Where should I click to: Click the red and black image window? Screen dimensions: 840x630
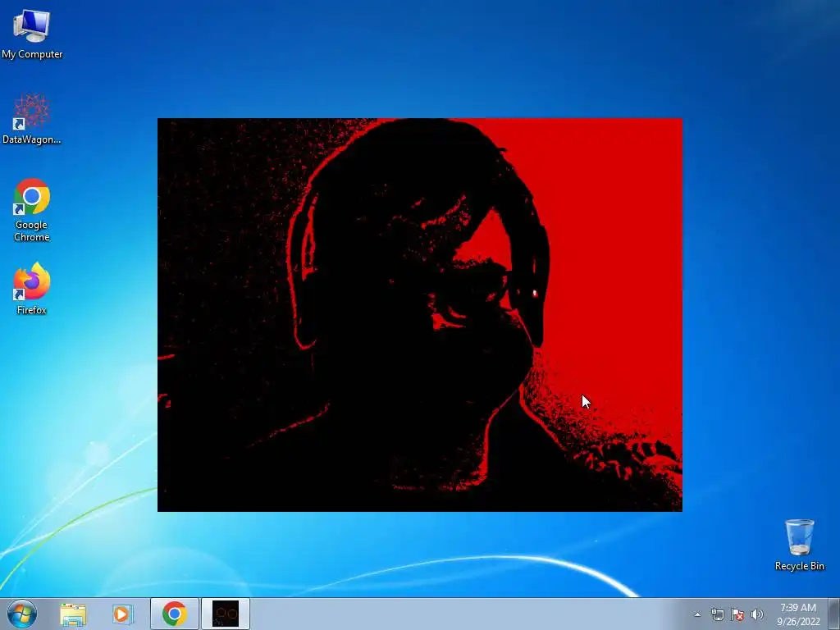click(419, 315)
